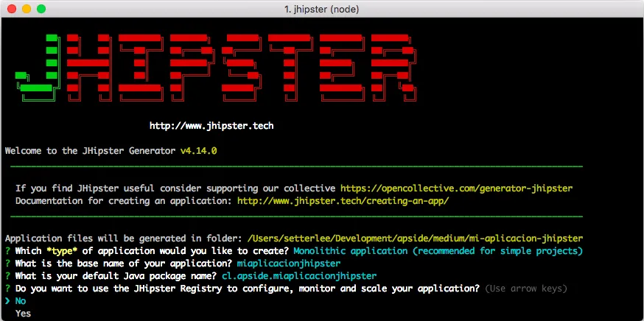Click the selection arrow cursor next to No
Viewport: 644px width, 321px height.
[x=7, y=301]
